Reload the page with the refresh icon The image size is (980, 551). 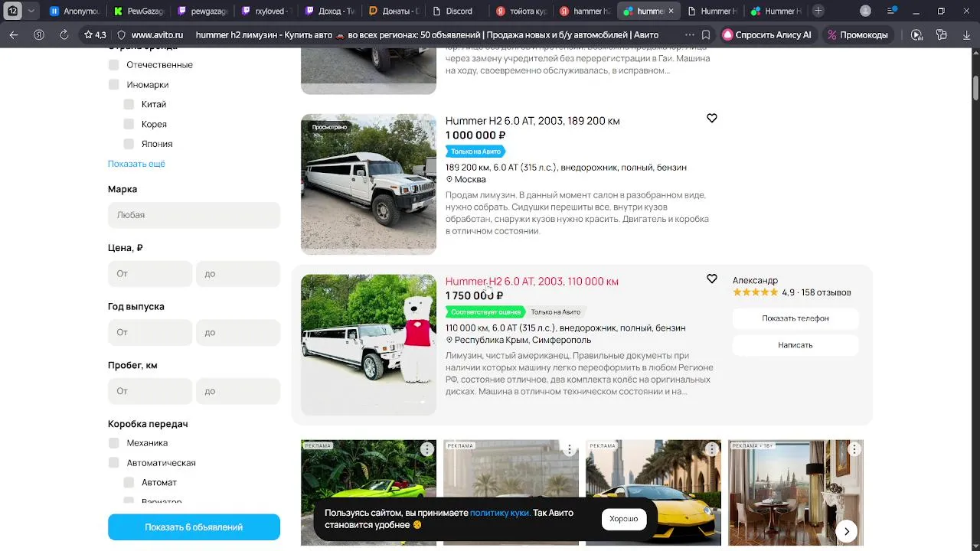coord(64,34)
